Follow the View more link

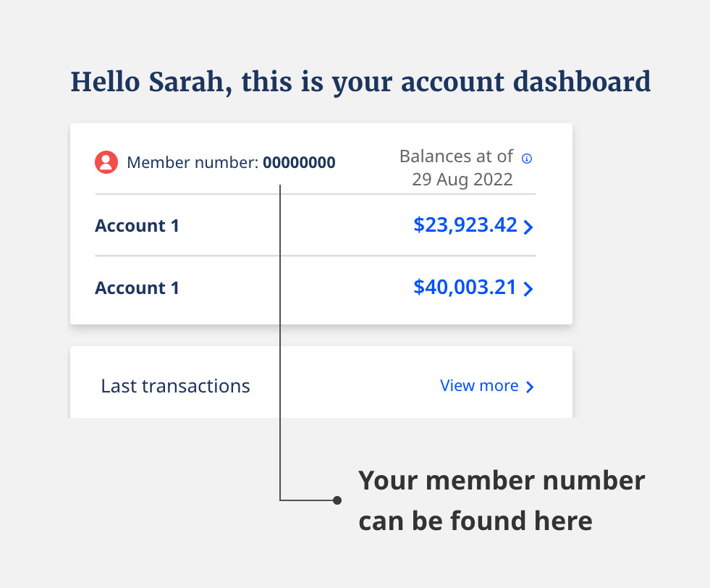click(479, 386)
